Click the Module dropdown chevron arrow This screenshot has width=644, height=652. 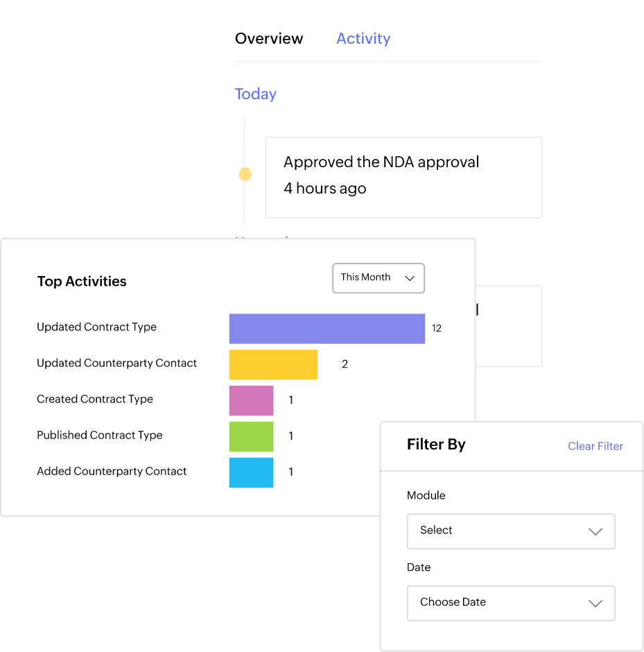(595, 532)
